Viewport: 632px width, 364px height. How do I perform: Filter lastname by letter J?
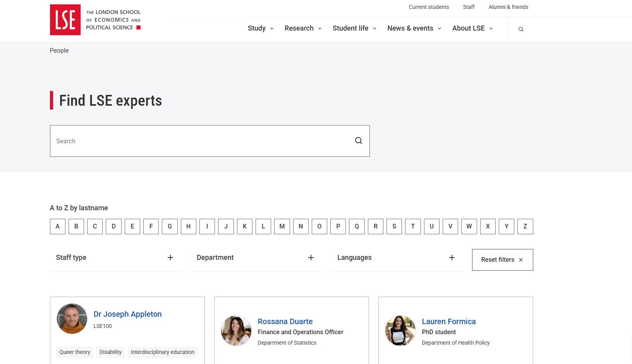[x=226, y=227]
